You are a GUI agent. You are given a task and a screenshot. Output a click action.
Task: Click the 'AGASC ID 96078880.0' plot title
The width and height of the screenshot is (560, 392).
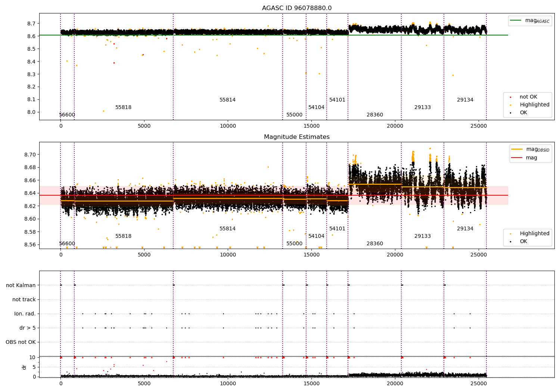(297, 8)
